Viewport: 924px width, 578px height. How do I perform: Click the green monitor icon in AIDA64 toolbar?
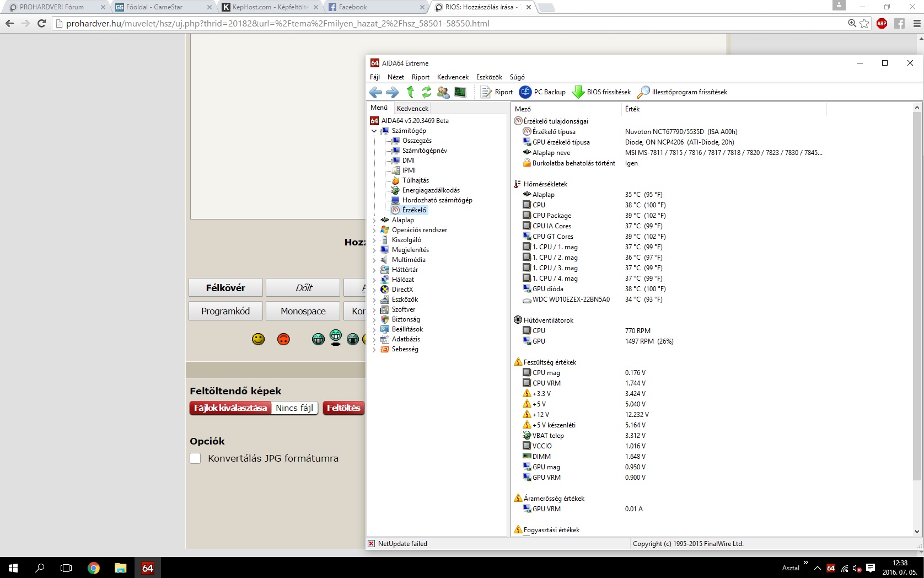[x=460, y=92]
